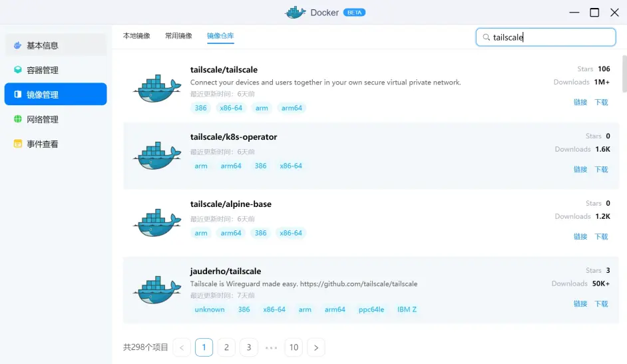Click the ppc64le tag
This screenshot has width=627, height=364.
371,309
